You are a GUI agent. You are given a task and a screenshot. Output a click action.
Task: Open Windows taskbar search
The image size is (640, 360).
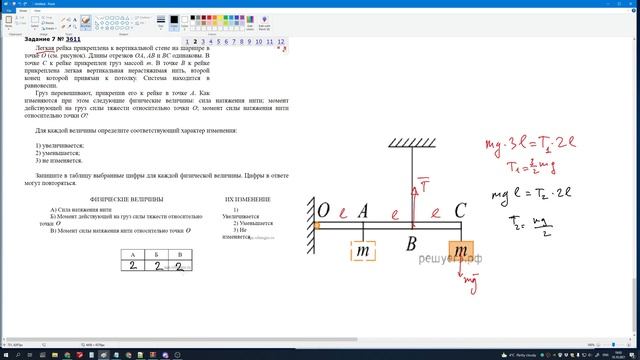point(18,355)
